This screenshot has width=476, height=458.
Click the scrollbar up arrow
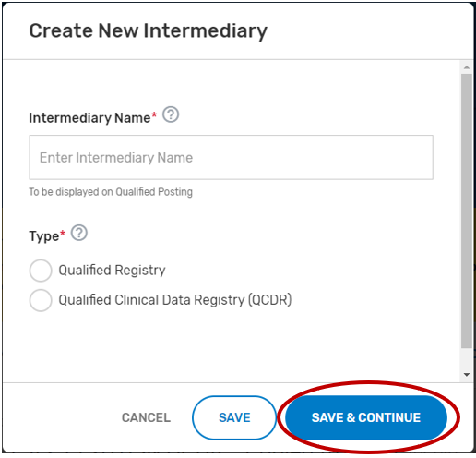[467, 67]
